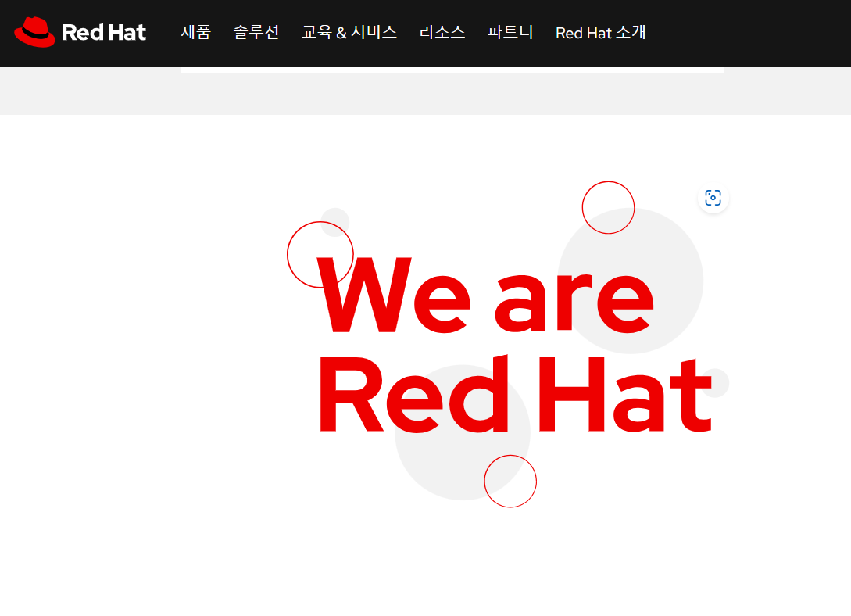Screen dimensions: 851x616
Task: Expand the 교육 & 서비스 dropdown
Action: (x=349, y=33)
